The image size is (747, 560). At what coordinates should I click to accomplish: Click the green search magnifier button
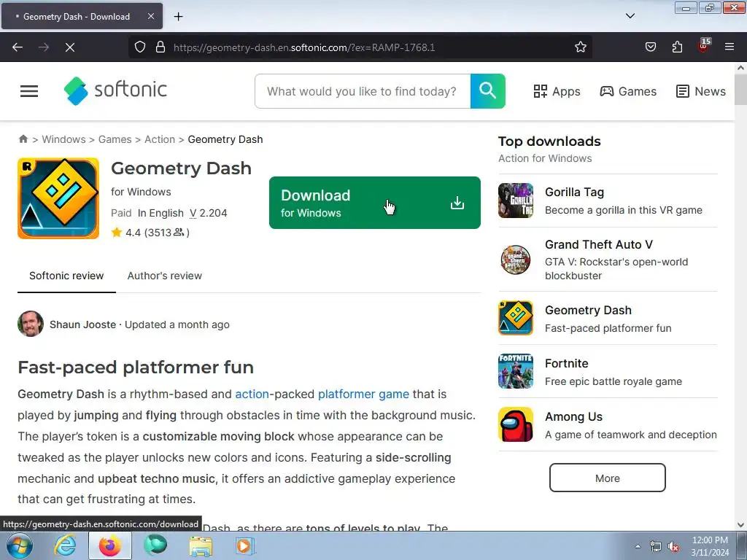[x=488, y=91]
